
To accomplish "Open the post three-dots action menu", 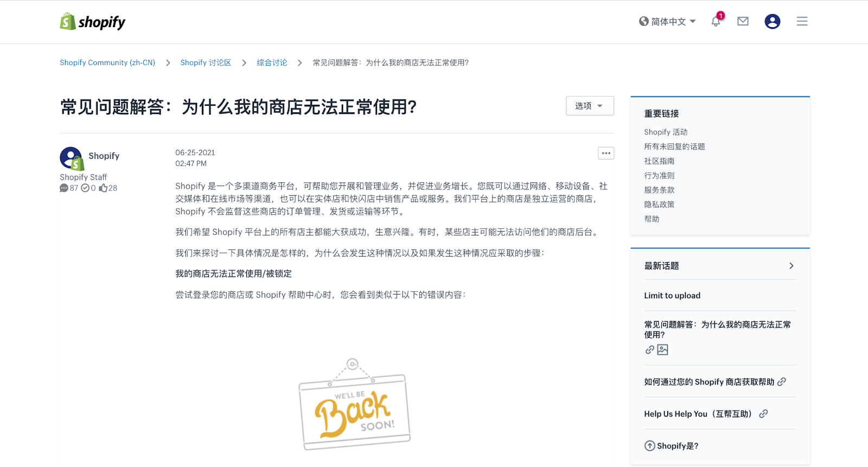I will coord(606,153).
